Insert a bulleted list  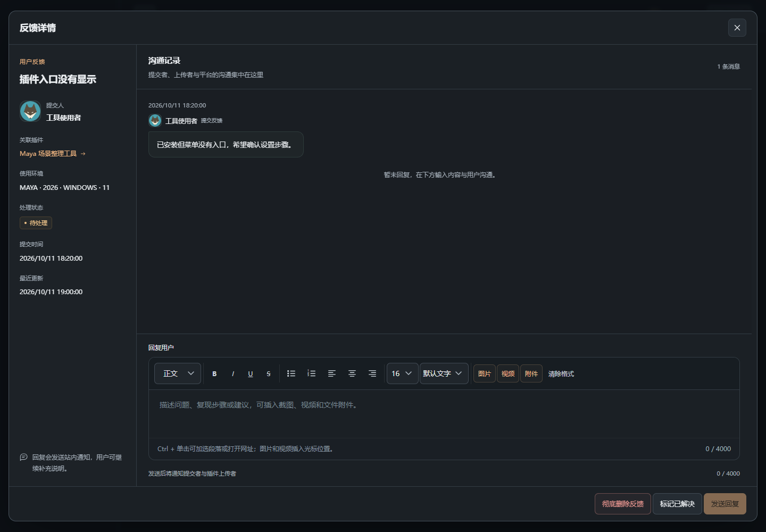pyautogui.click(x=291, y=373)
